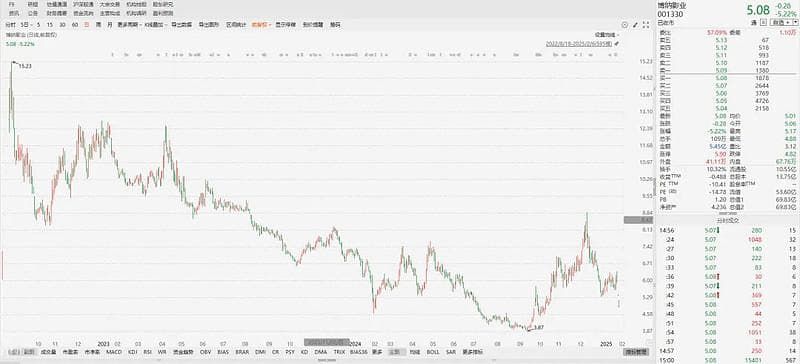Select the MACD indicator
Viewport: 800px width, 364px height.
(x=113, y=352)
